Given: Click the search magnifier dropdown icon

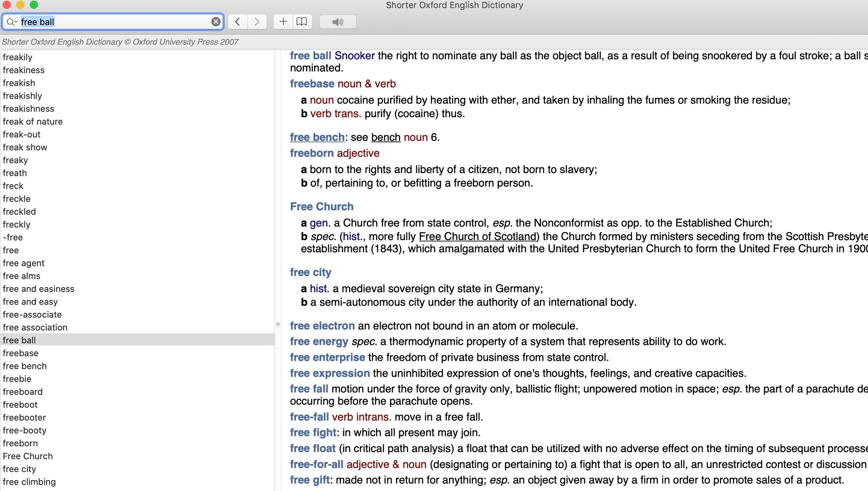Looking at the screenshot, I should (x=12, y=22).
